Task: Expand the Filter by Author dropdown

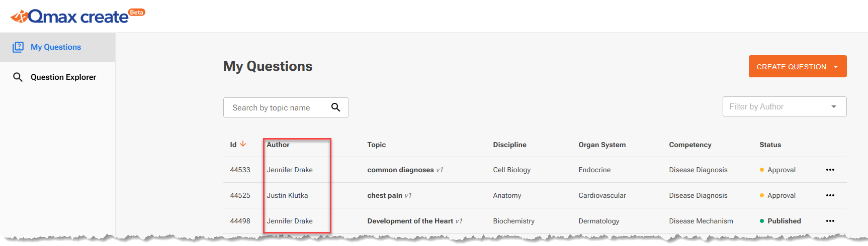Action: (833, 106)
